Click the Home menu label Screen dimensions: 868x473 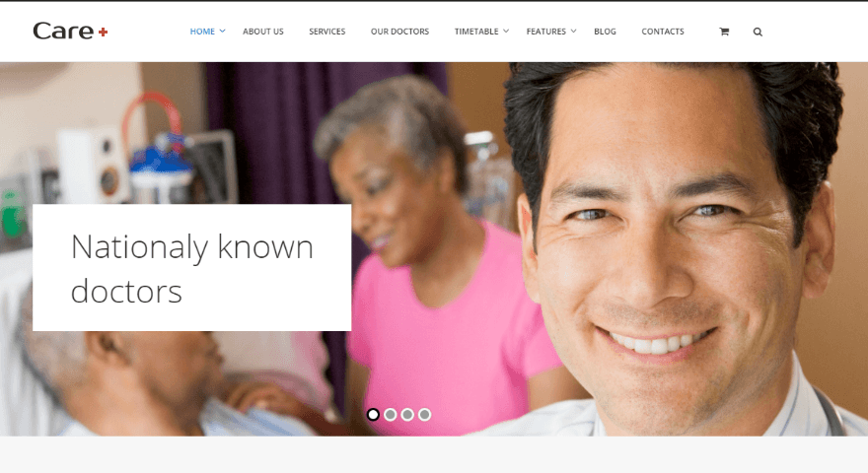[x=202, y=32]
